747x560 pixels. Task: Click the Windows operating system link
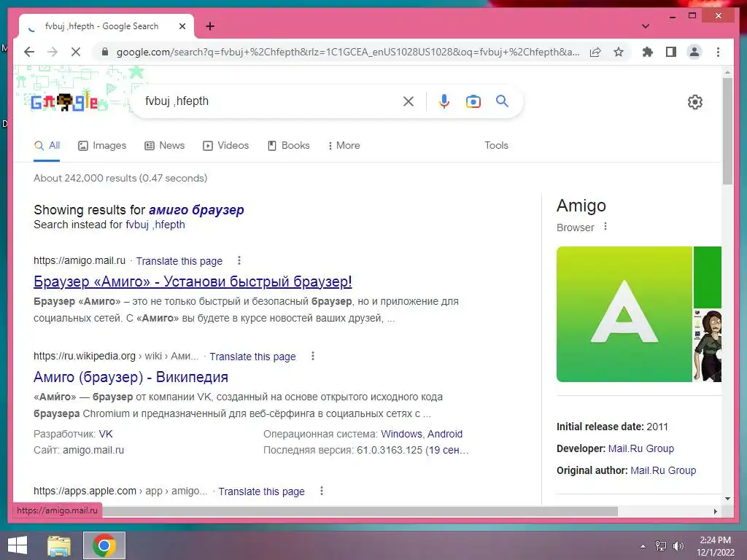point(401,435)
